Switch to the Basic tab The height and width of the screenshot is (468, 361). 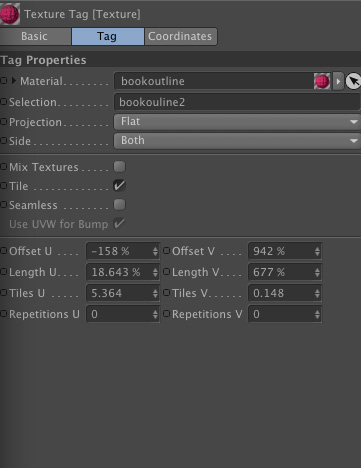35,36
